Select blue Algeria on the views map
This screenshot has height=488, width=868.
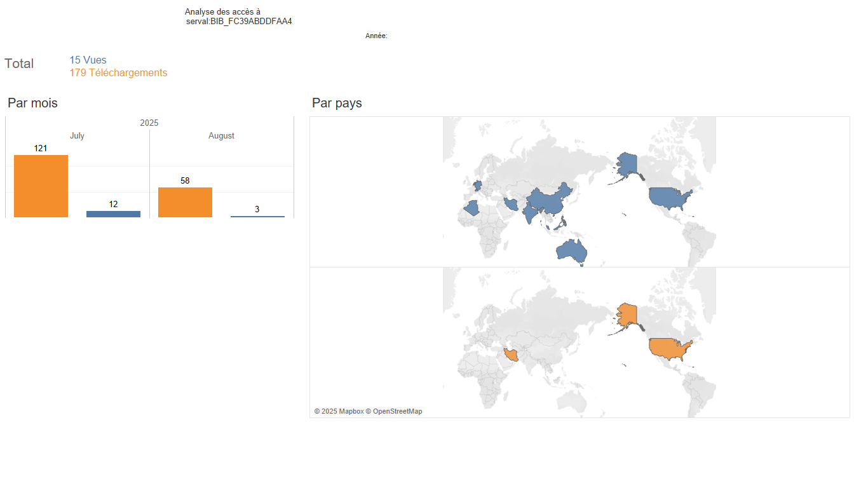point(472,208)
